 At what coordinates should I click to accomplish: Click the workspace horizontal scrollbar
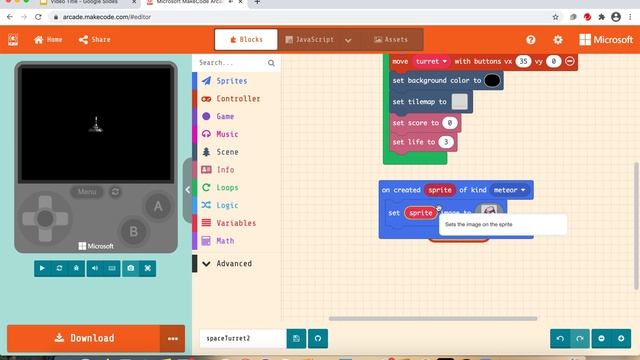pos(433,318)
